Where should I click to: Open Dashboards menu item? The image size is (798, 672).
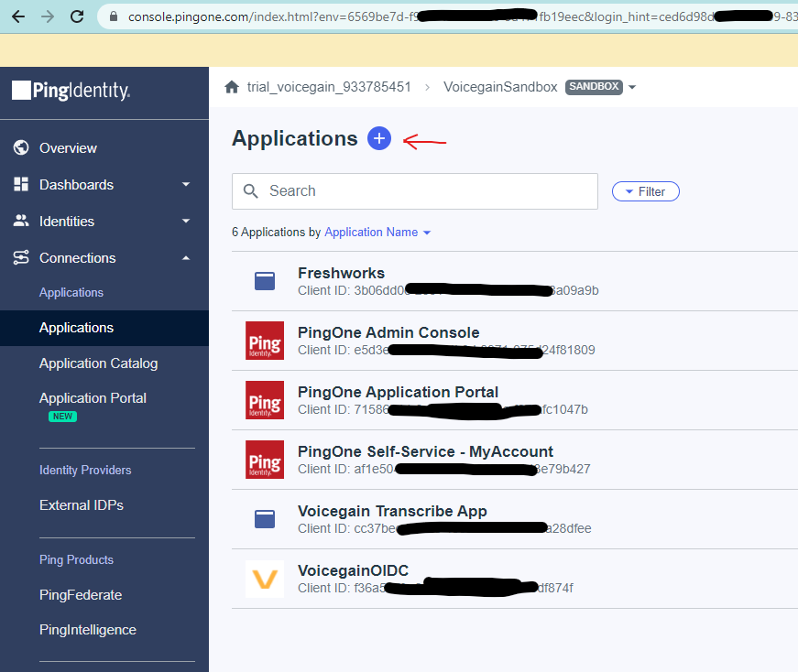[x=76, y=185]
